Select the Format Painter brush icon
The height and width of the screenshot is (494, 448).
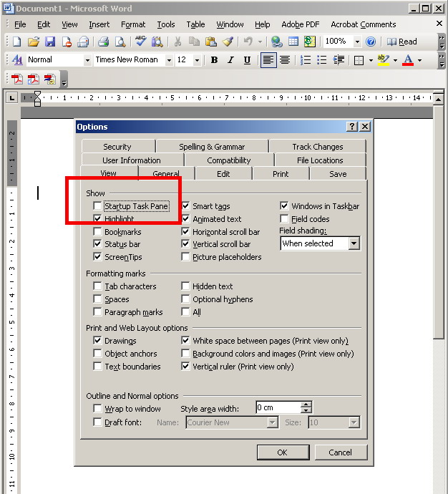pyautogui.click(x=228, y=42)
